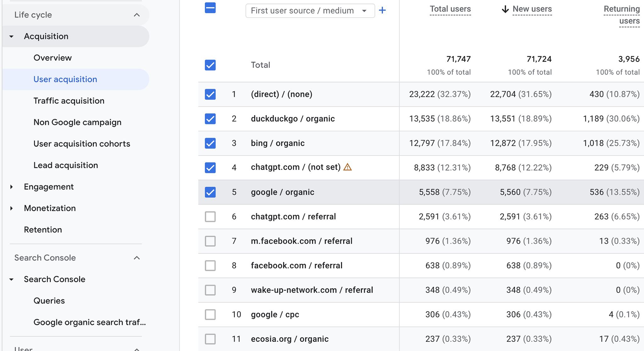Click the sort arrow next to New users

[x=505, y=9]
